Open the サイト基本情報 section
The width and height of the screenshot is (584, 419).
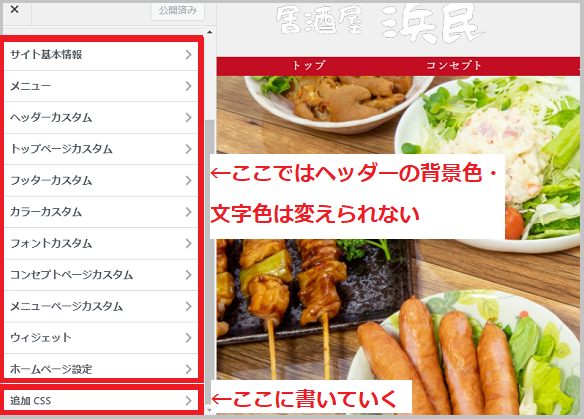pyautogui.click(x=101, y=55)
